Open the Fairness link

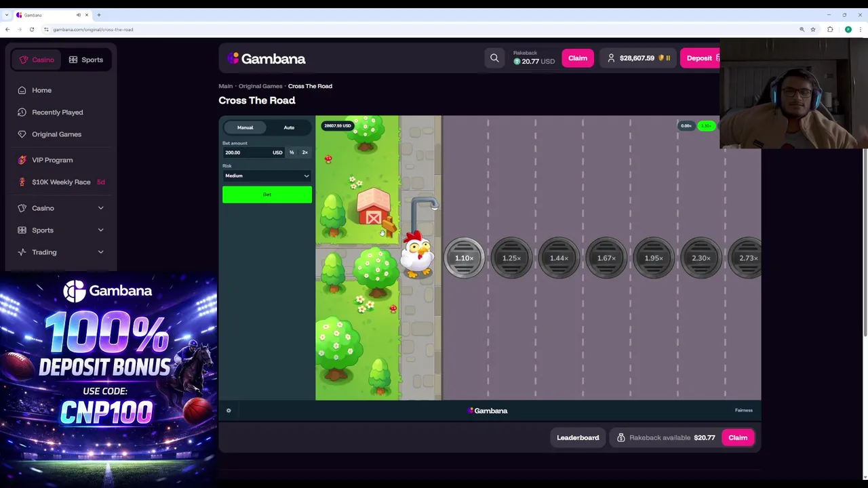743,410
